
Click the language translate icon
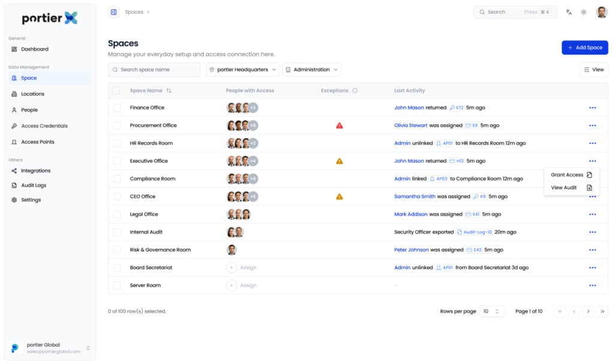point(568,12)
